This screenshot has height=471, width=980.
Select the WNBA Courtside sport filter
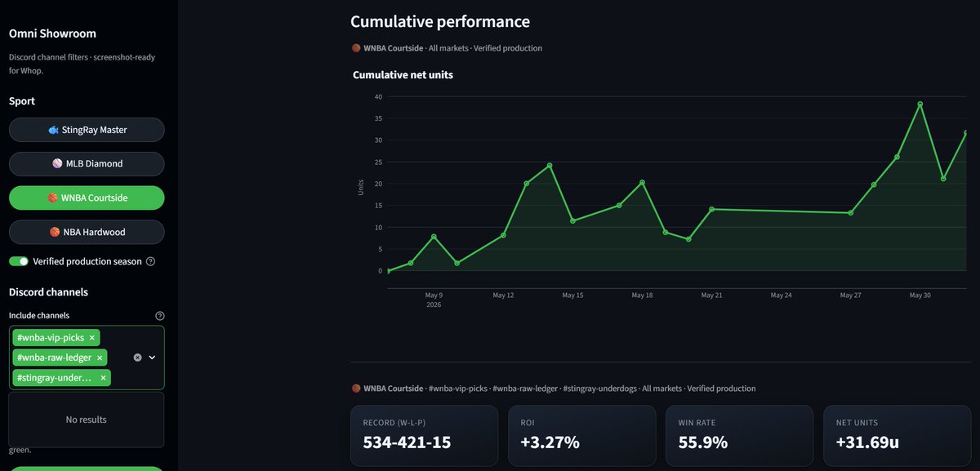click(87, 198)
